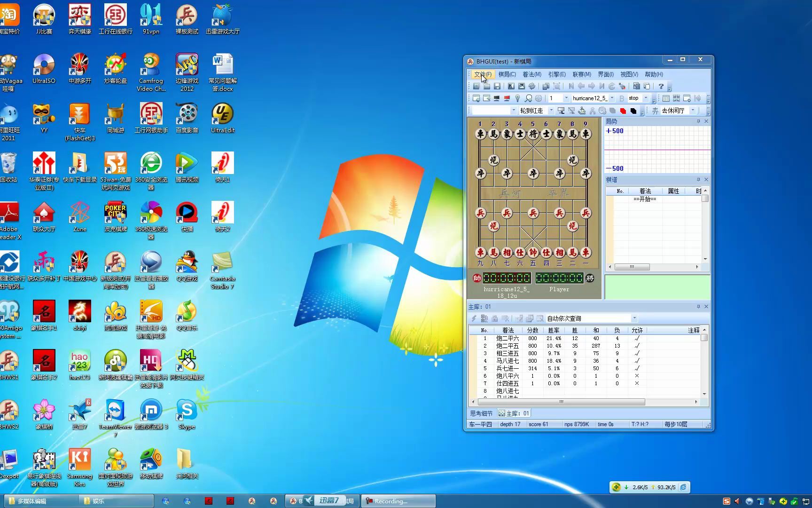The width and height of the screenshot is (812, 508).
Task: Click the question mark help icon
Action: pyautogui.click(x=661, y=86)
